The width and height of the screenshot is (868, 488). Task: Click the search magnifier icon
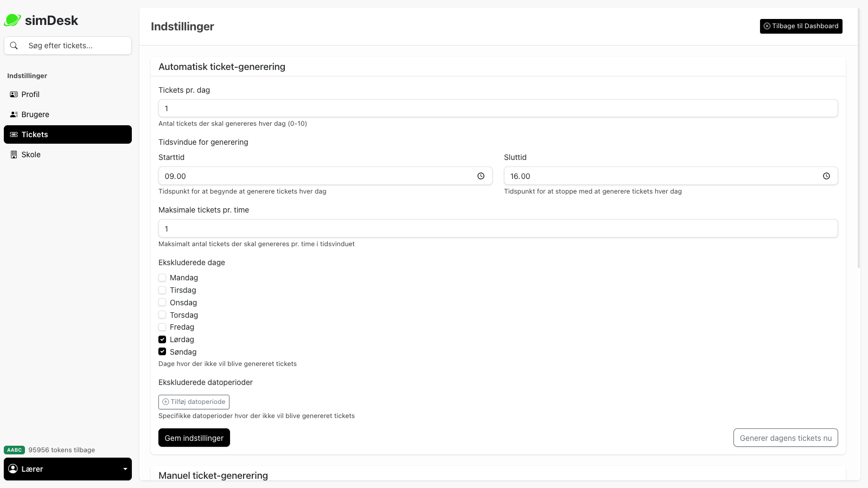[14, 46]
